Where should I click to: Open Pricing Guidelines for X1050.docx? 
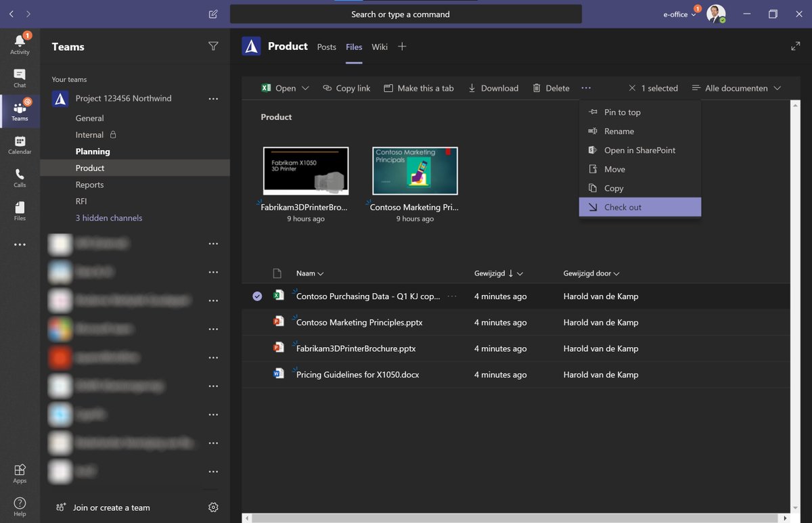(x=357, y=374)
